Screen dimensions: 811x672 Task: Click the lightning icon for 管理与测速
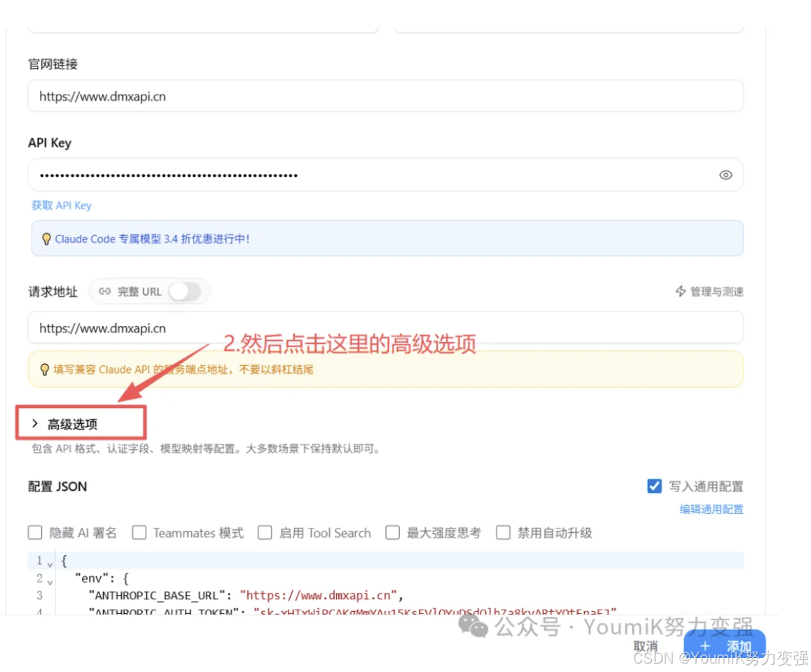(x=681, y=291)
